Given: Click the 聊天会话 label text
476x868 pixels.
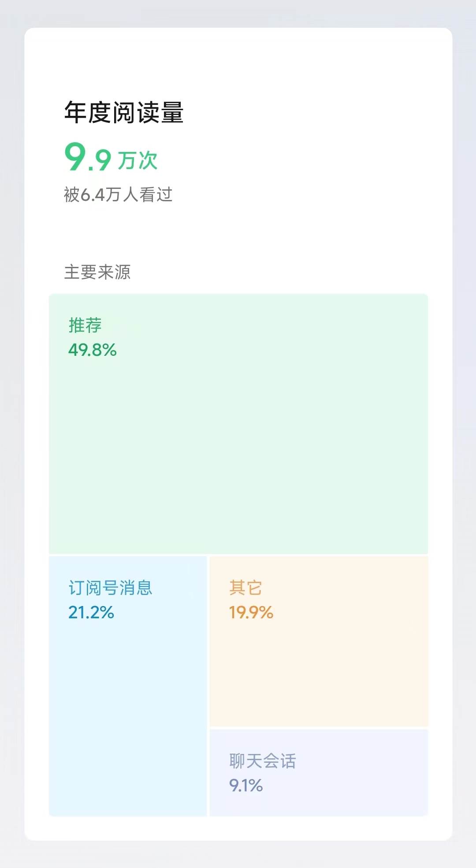Looking at the screenshot, I should tap(263, 761).
